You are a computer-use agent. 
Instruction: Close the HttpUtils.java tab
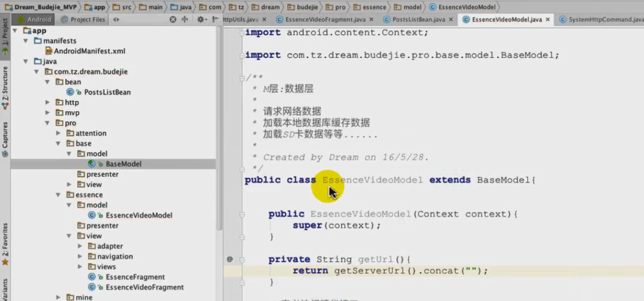click(264, 19)
